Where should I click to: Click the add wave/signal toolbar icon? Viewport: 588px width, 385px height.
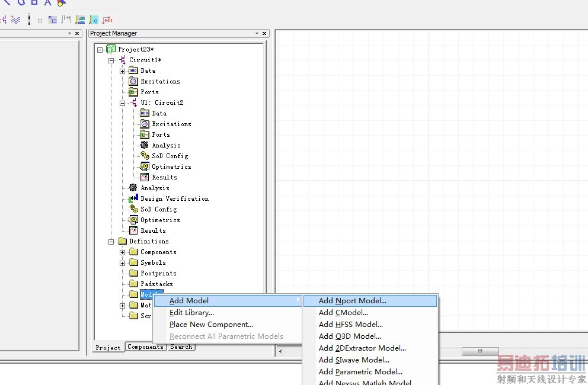point(15,20)
